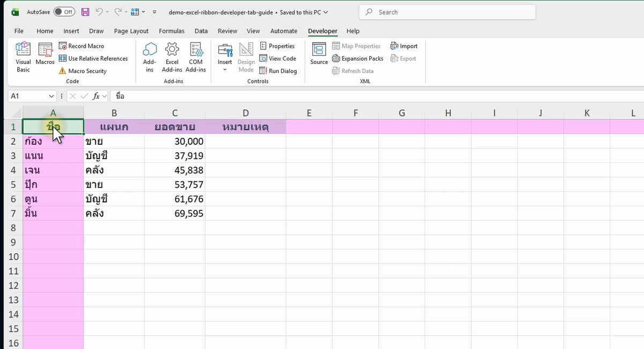The image size is (644, 349).
Task: Click the header cell ยอดขาย
Action: (x=174, y=127)
